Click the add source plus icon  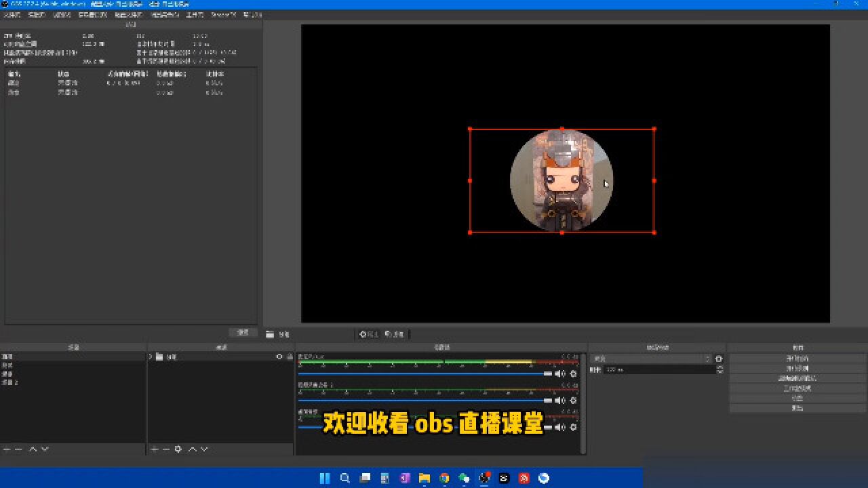(153, 449)
